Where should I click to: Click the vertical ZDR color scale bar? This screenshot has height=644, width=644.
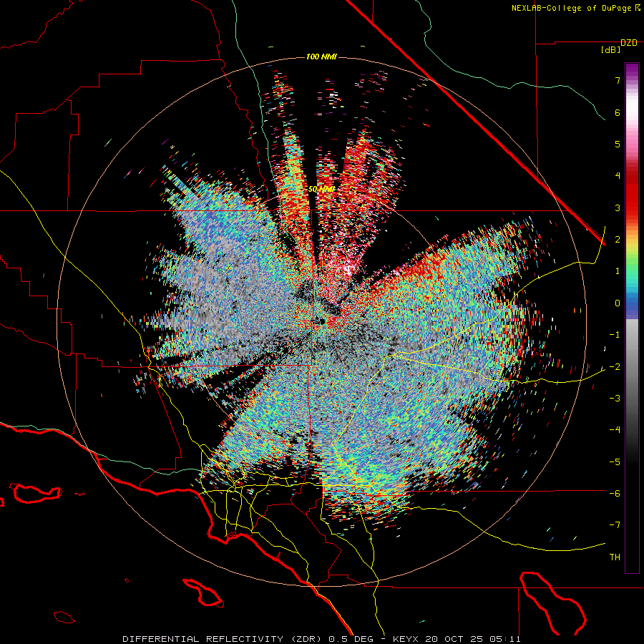pos(632,318)
